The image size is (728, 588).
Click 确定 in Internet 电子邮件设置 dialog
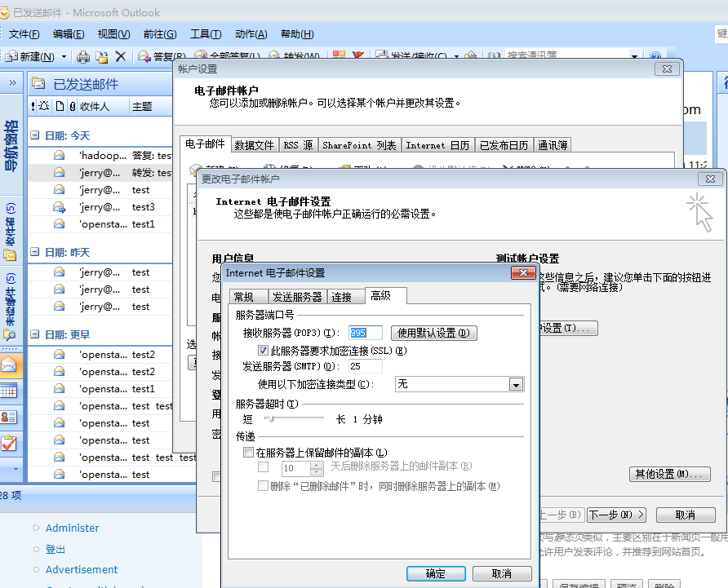click(436, 573)
